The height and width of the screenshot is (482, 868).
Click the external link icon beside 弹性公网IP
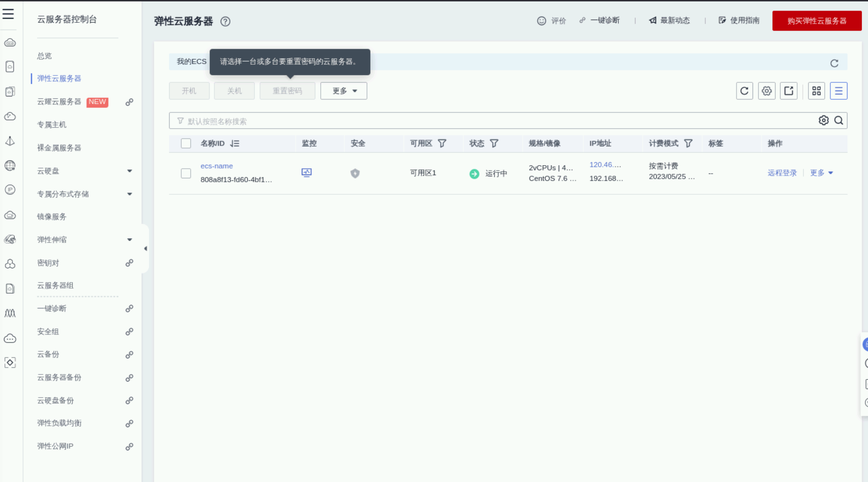(x=130, y=446)
